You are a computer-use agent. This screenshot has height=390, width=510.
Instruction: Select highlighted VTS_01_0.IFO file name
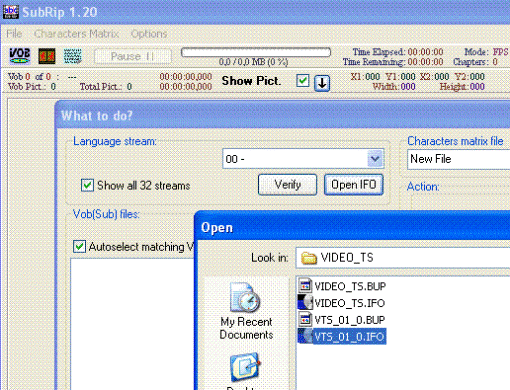350,337
